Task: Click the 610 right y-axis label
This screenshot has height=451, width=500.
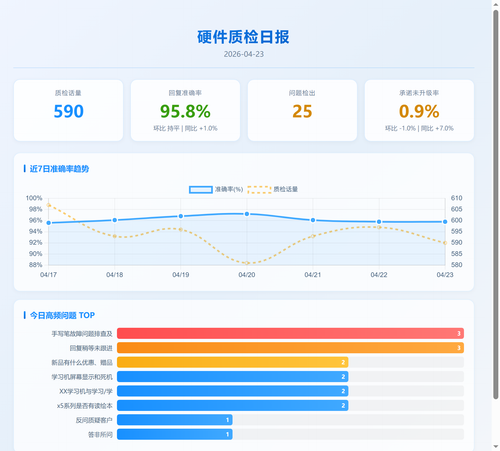Action: 457,198
